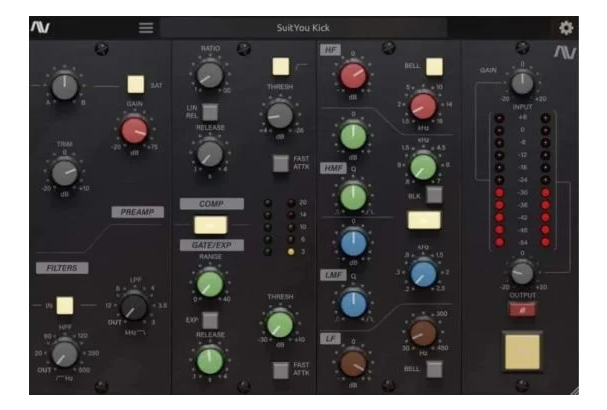
Task: Click the HPF frequency knob
Action: tap(65, 354)
